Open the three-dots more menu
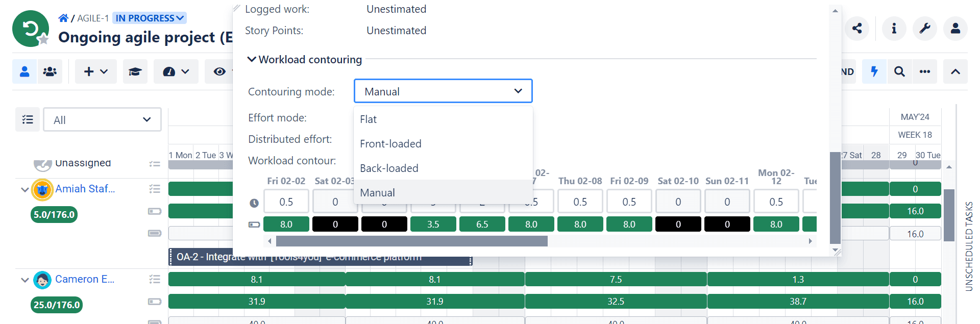 click(x=925, y=71)
